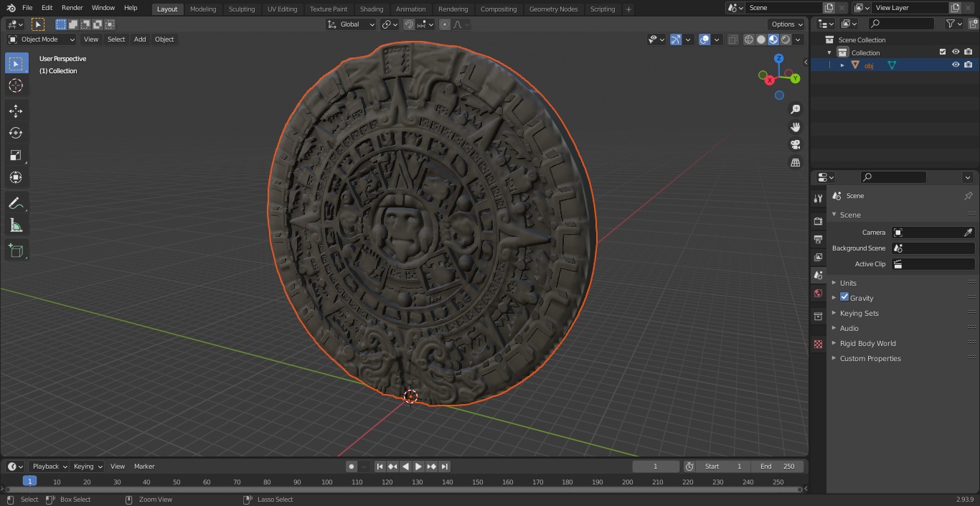This screenshot has width=980, height=506.
Task: Play animation forward
Action: [x=418, y=467]
